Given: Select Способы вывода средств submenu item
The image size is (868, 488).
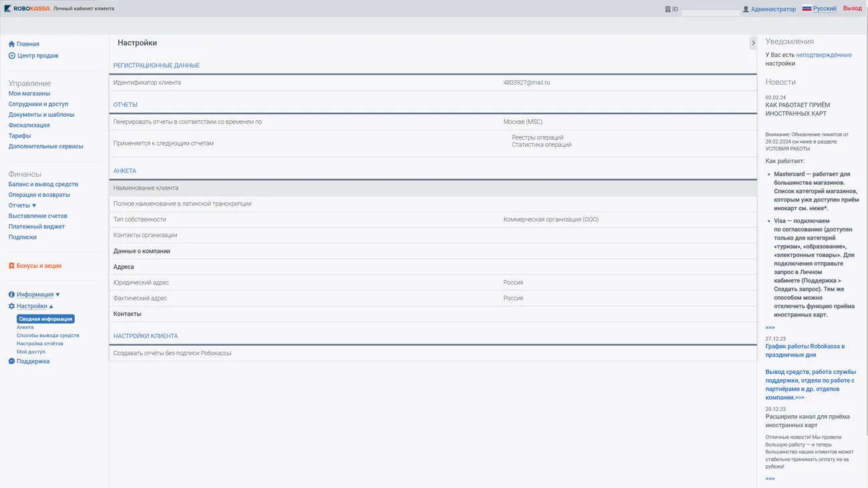Looking at the screenshot, I should [x=47, y=335].
